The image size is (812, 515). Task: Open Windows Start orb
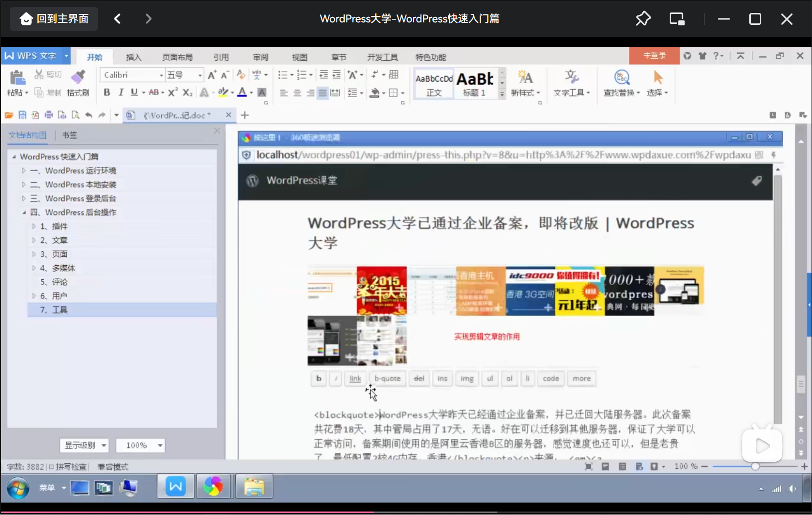(18, 488)
